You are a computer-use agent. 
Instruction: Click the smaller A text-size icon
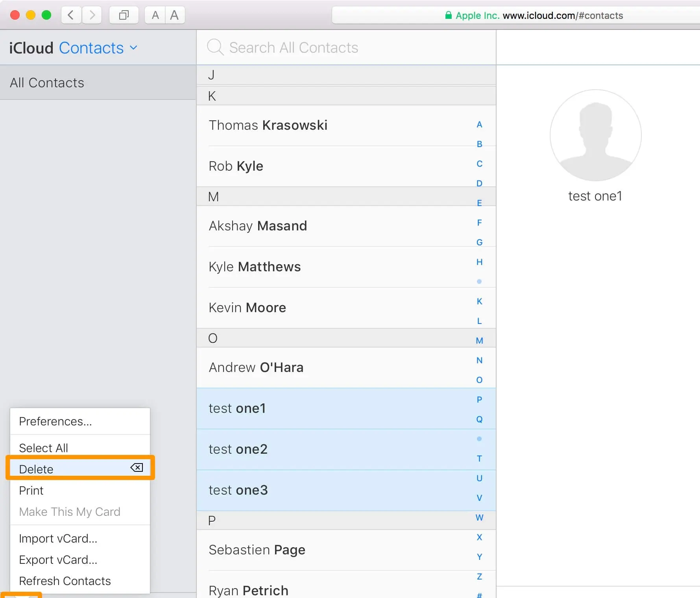pos(155,15)
